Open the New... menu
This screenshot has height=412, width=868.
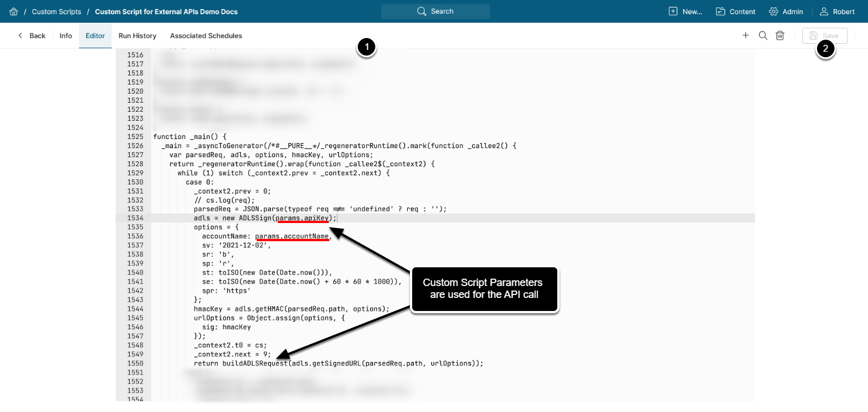[x=685, y=11]
